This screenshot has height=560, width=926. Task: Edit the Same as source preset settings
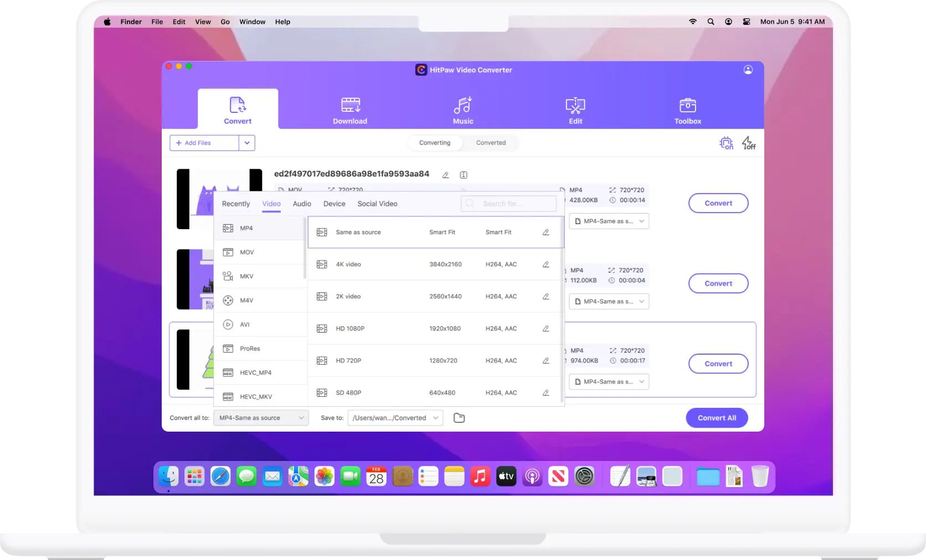click(x=546, y=232)
